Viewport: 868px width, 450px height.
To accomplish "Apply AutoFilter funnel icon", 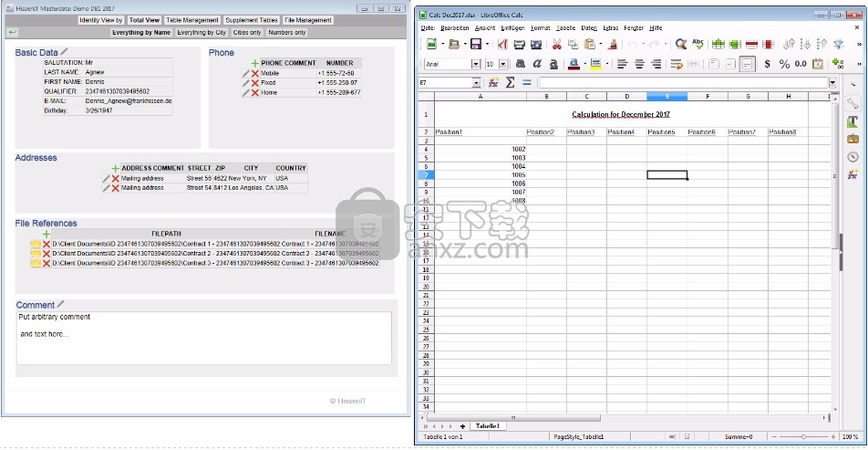I will [x=839, y=45].
